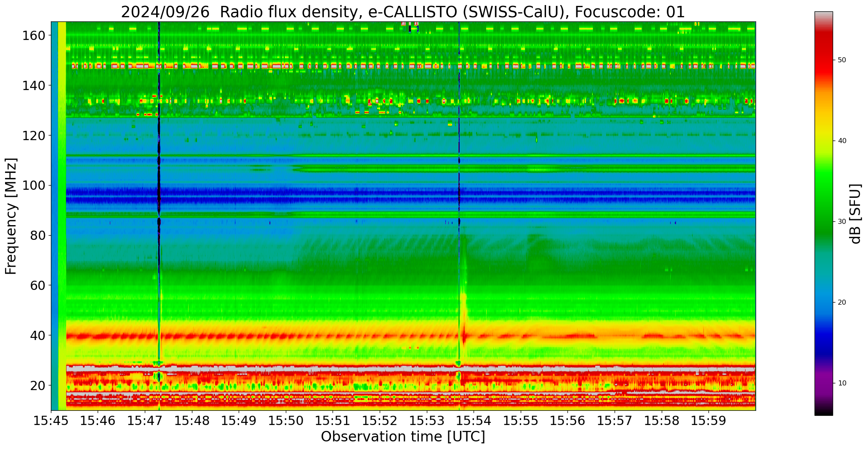The height and width of the screenshot is (449, 868).
Task: Click the 80 frequency tick label
Action: click(x=37, y=235)
